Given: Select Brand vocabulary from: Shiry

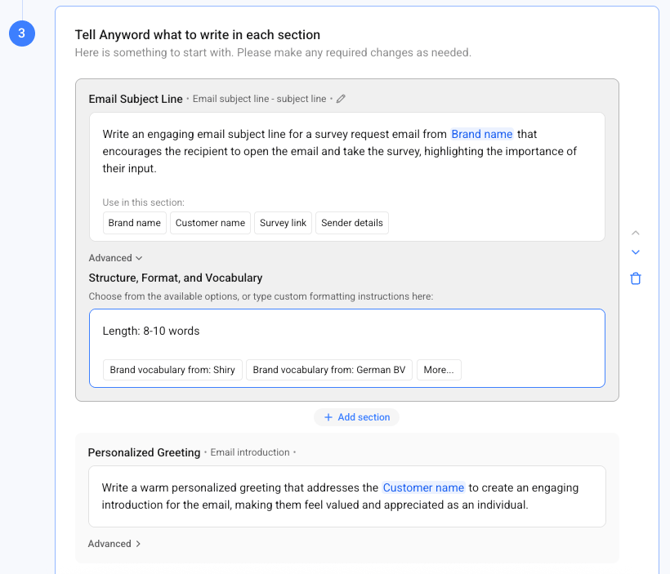Looking at the screenshot, I should [172, 370].
